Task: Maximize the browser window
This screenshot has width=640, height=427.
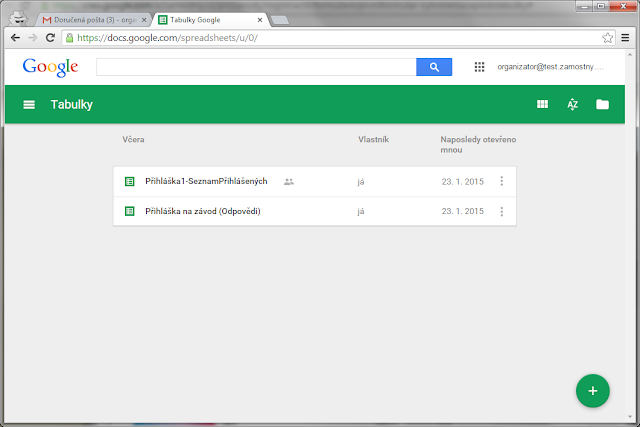Action: (601, 6)
